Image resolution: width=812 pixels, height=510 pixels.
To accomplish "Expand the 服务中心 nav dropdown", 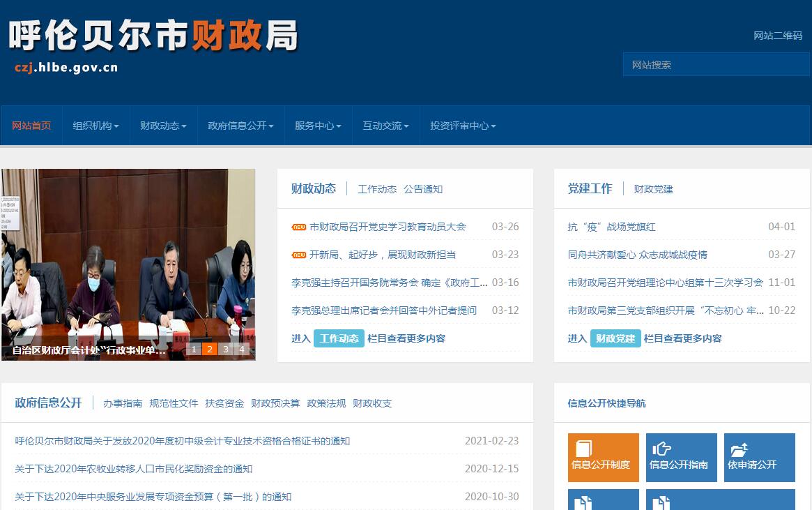I will coord(318,126).
